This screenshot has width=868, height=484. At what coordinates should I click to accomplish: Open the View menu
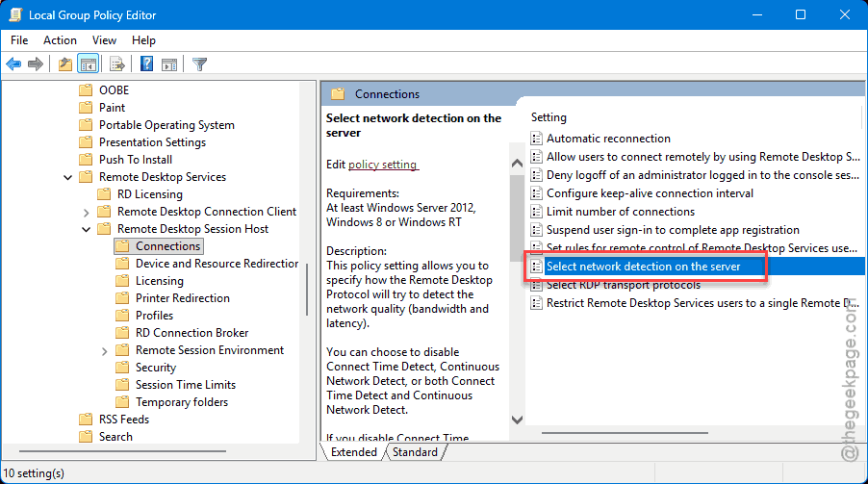(104, 40)
